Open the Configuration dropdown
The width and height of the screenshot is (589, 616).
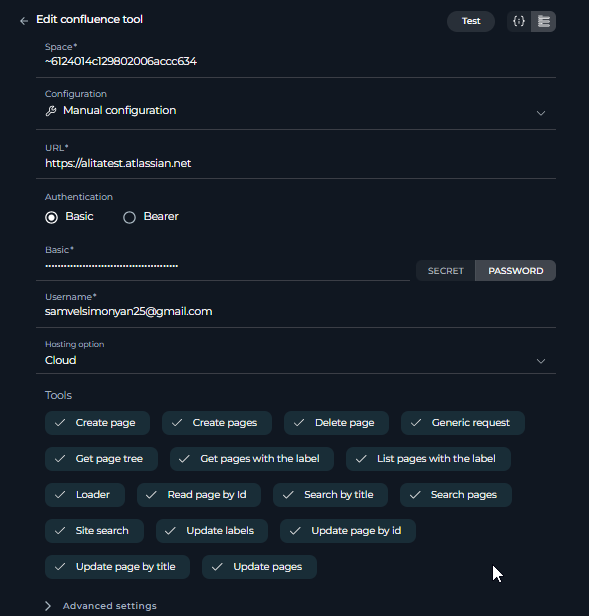(x=296, y=111)
